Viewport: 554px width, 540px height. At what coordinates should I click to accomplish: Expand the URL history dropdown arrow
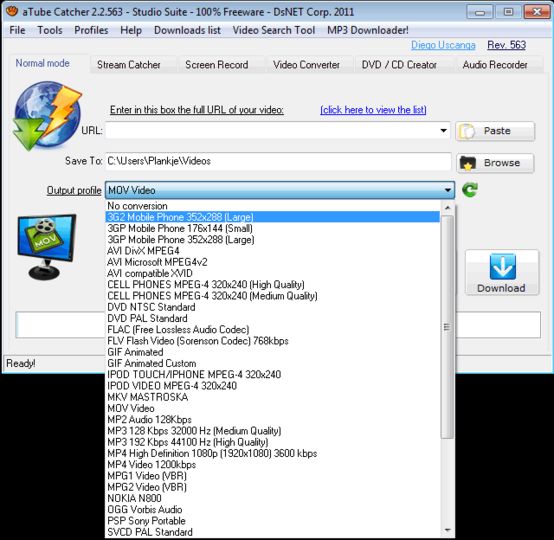coord(443,131)
